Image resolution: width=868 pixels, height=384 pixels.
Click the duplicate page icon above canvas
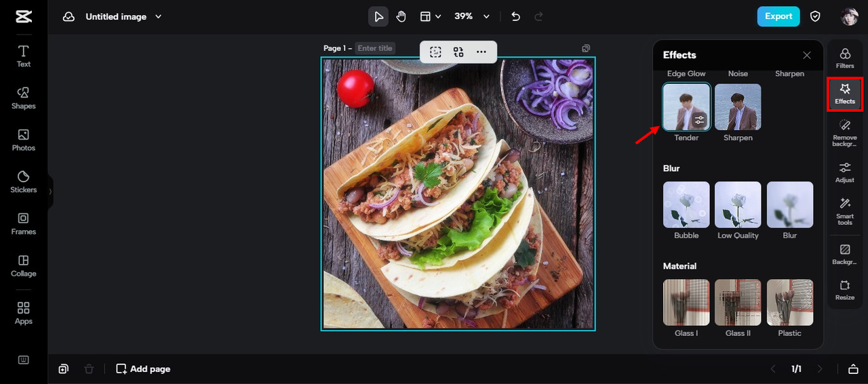586,48
